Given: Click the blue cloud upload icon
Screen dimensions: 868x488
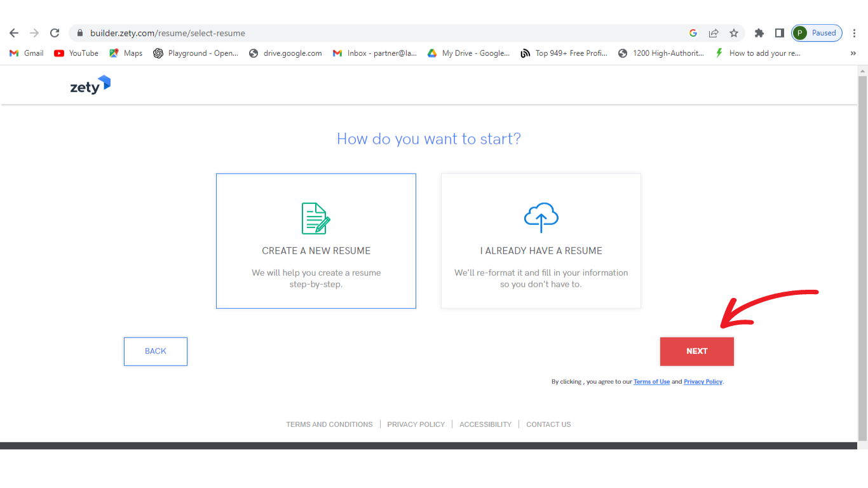Looking at the screenshot, I should [541, 217].
